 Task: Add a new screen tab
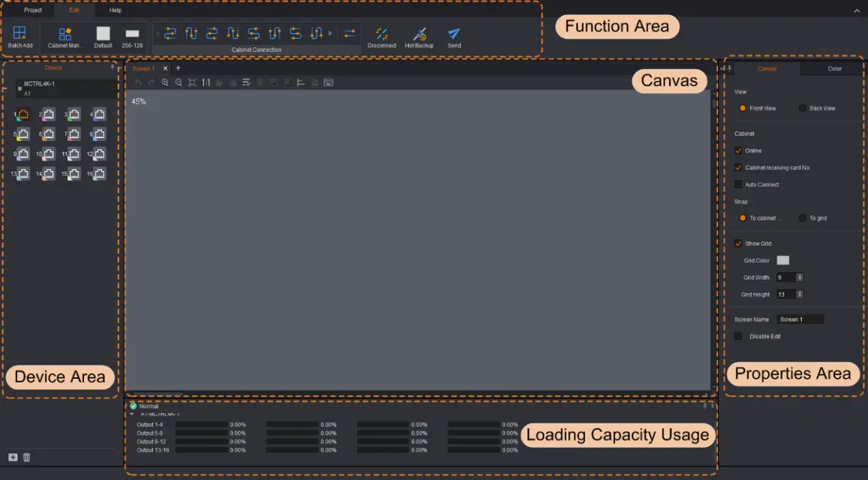coord(178,68)
